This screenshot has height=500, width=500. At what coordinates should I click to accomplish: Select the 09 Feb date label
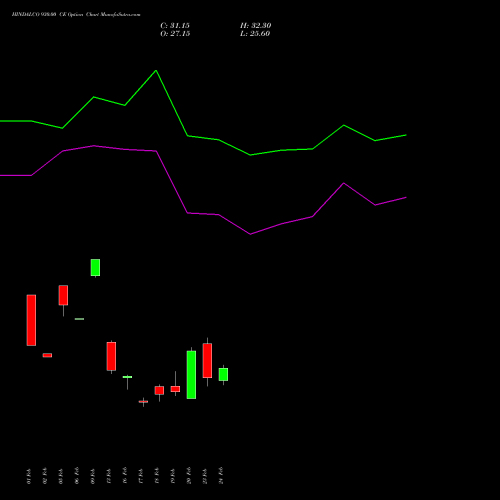(x=93, y=476)
